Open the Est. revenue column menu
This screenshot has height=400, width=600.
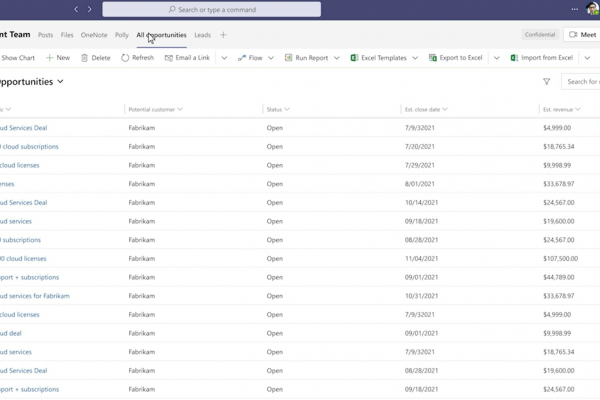point(578,109)
